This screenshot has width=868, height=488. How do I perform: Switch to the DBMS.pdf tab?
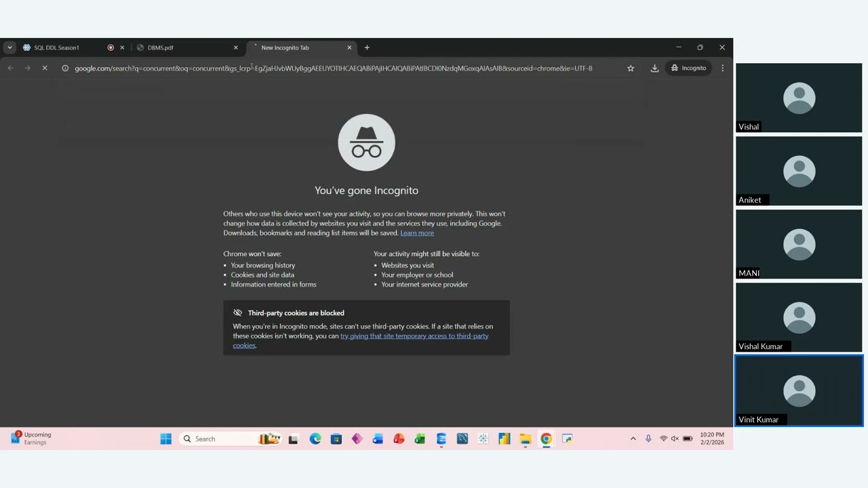pyautogui.click(x=187, y=47)
